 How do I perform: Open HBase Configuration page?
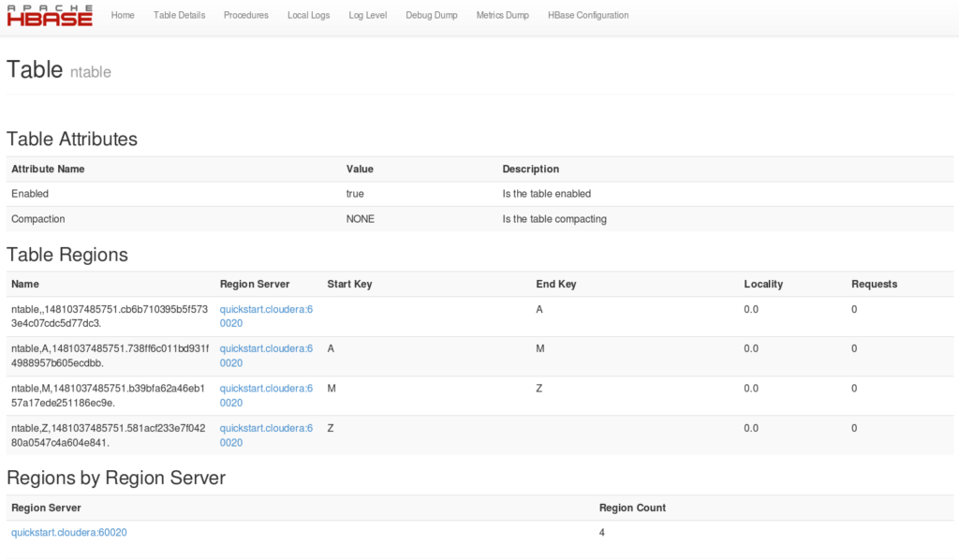pyautogui.click(x=588, y=15)
